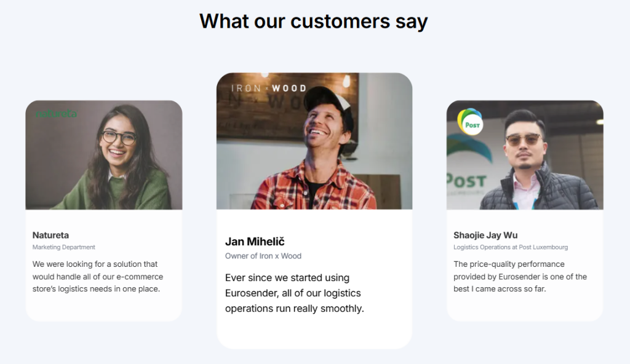Screen dimensions: 630x364
Task: Click the cap worn by Jan Mihelič
Action: pos(328,100)
